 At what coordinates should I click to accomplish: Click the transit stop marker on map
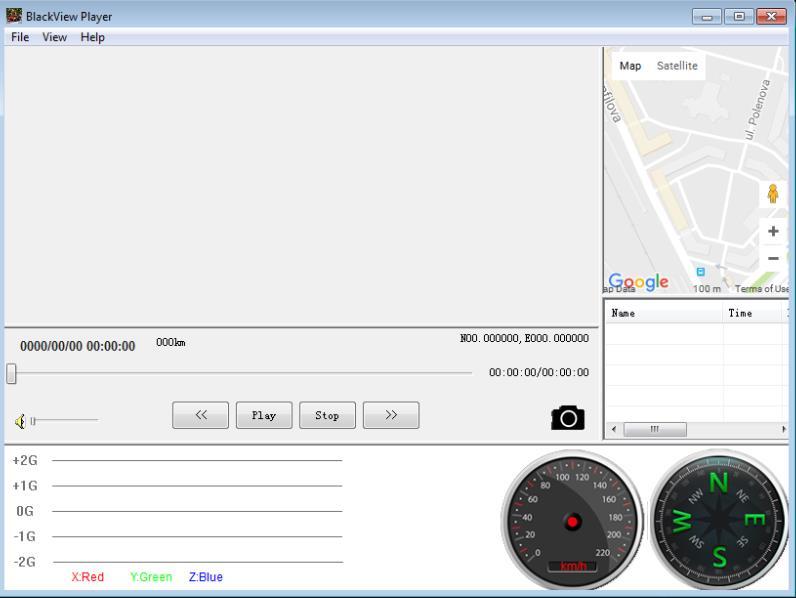(701, 272)
